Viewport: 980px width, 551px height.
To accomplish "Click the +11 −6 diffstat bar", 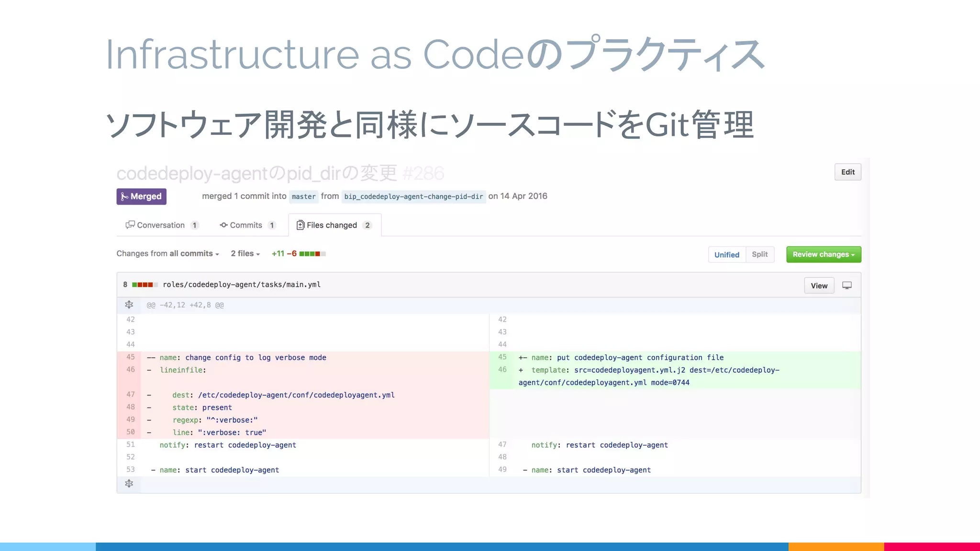I will pos(299,253).
